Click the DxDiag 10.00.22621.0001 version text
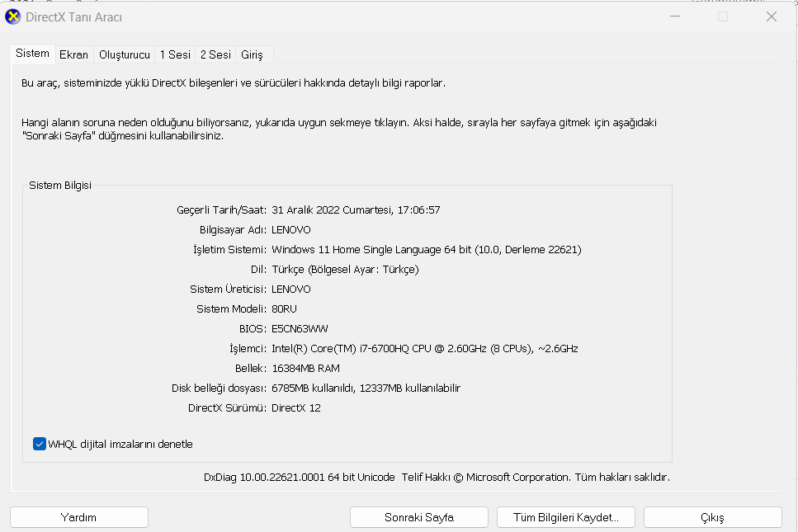Screen dimensions: 798x532 coord(300,478)
